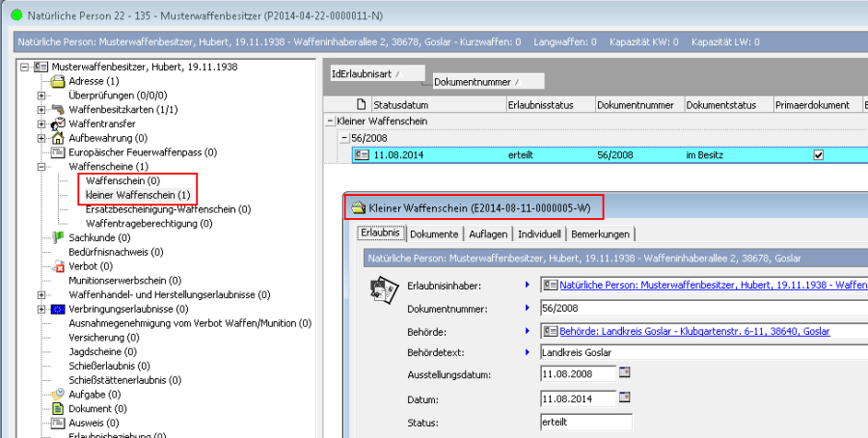
Task: Click the Aufgabe clock icon in tree
Action: coord(57,395)
